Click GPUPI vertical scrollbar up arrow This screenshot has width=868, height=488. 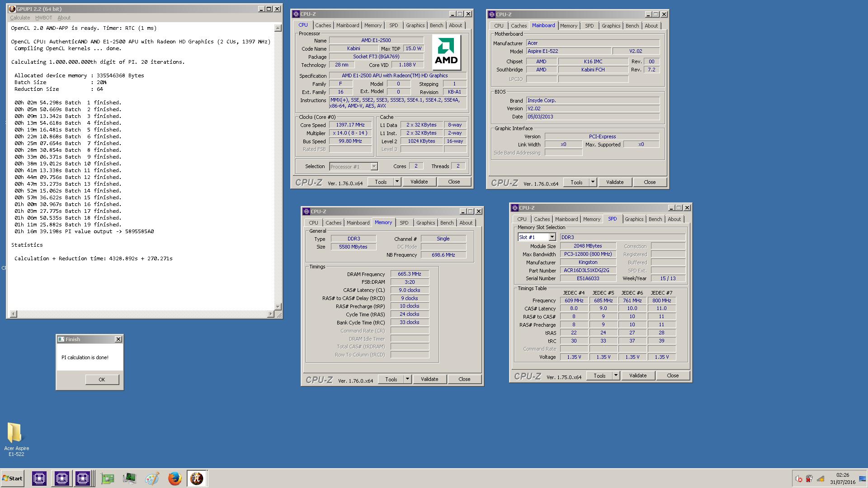point(278,28)
